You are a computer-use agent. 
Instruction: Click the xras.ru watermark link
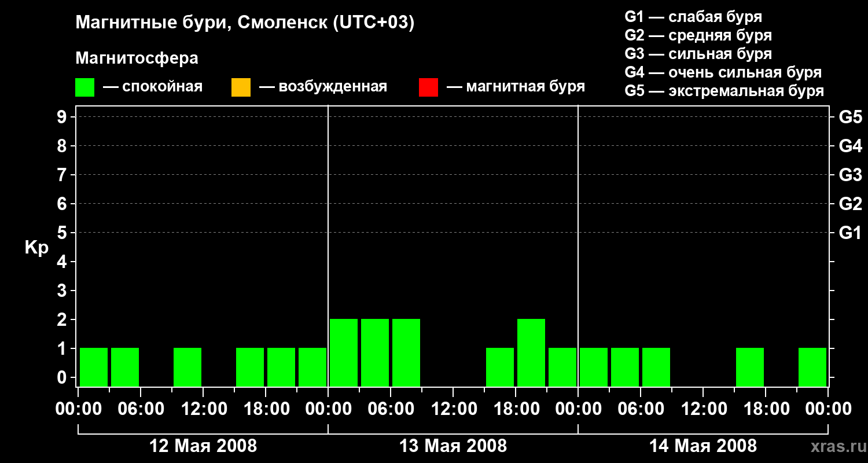835,446
